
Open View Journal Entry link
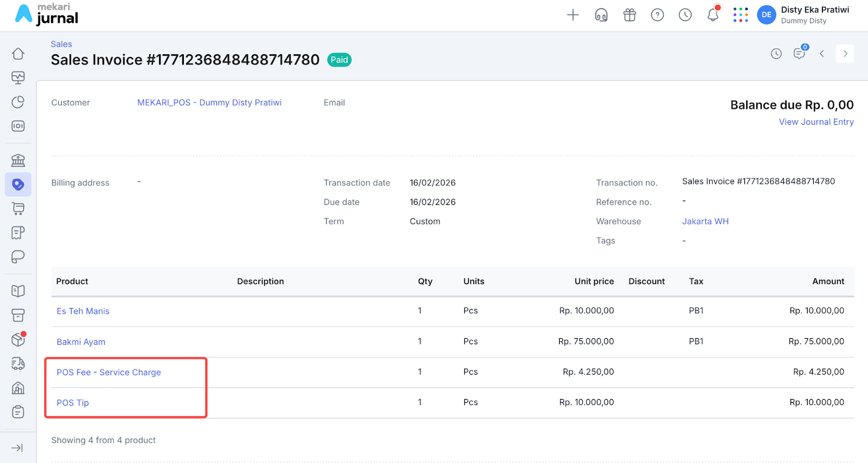click(x=816, y=122)
